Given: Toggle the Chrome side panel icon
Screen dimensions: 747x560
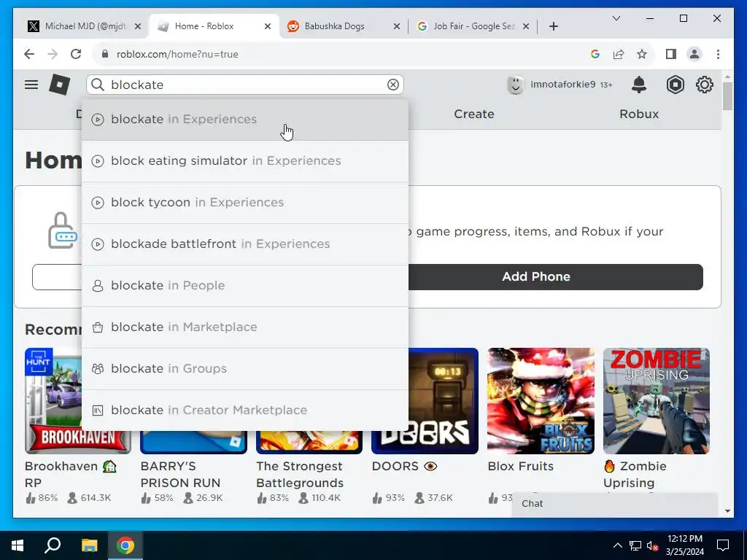Looking at the screenshot, I should coord(671,54).
